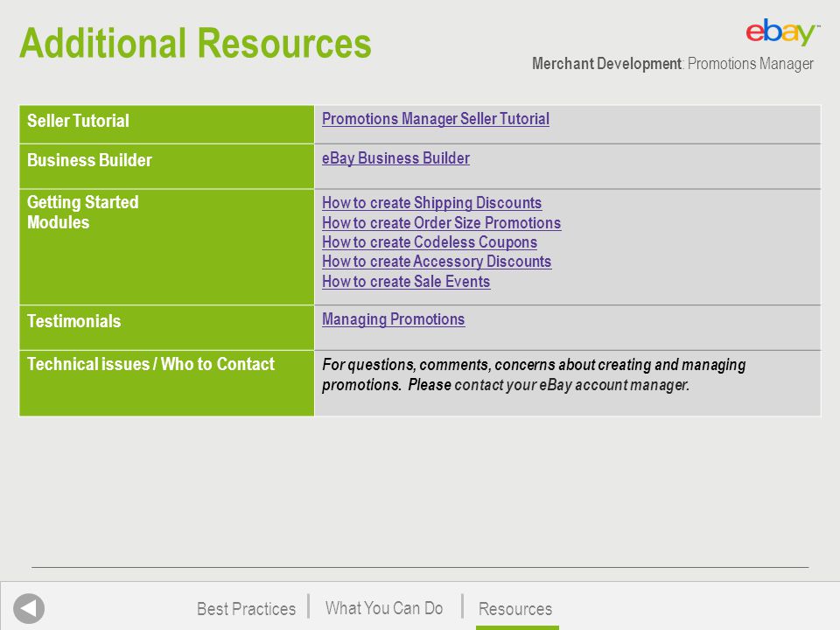The image size is (840, 630).
Task: Click the Testimonials row label
Action: pos(73,321)
